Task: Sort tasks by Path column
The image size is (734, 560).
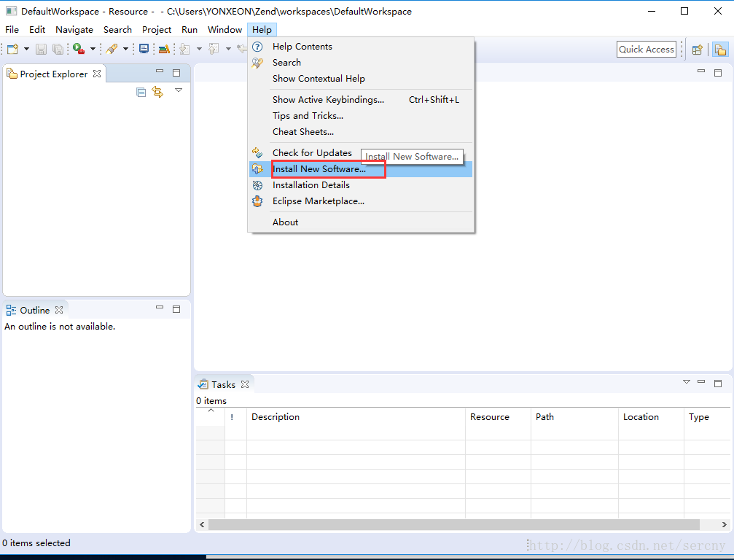Action: tap(575, 417)
